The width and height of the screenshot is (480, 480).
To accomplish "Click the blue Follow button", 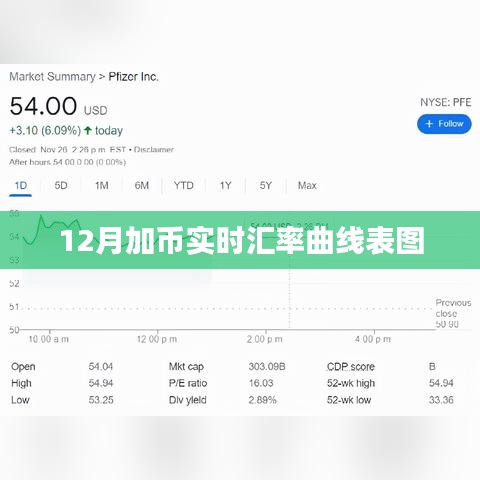I will pos(444,124).
